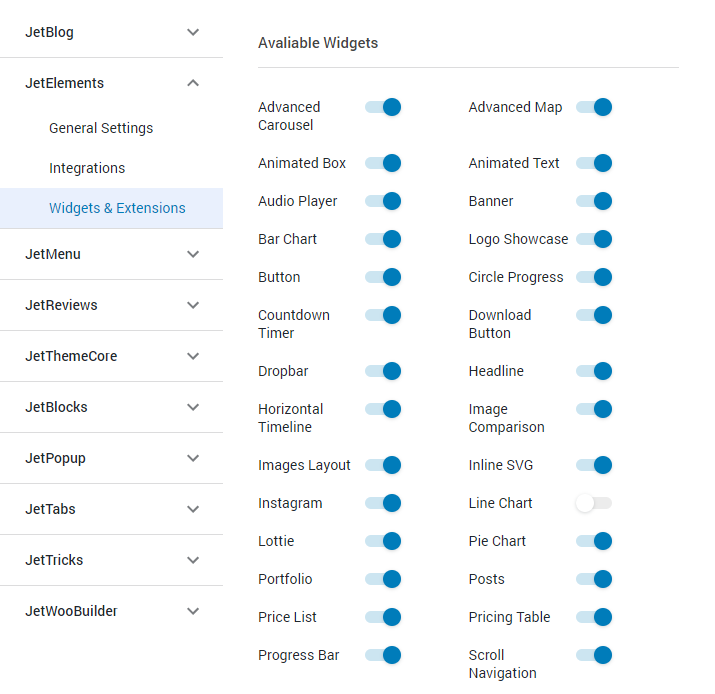Viewport: 715px width, 694px height.
Task: Collapse the JetElements section chevron
Action: click(193, 83)
